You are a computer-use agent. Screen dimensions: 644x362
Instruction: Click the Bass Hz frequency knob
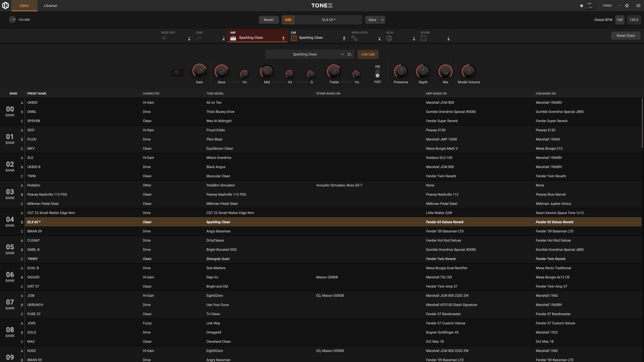pos(245,74)
